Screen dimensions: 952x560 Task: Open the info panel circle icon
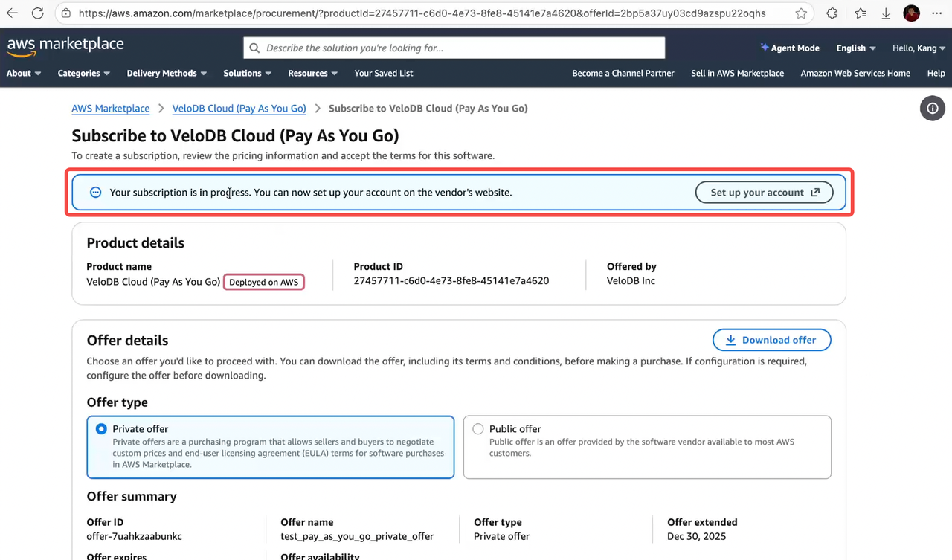click(933, 109)
